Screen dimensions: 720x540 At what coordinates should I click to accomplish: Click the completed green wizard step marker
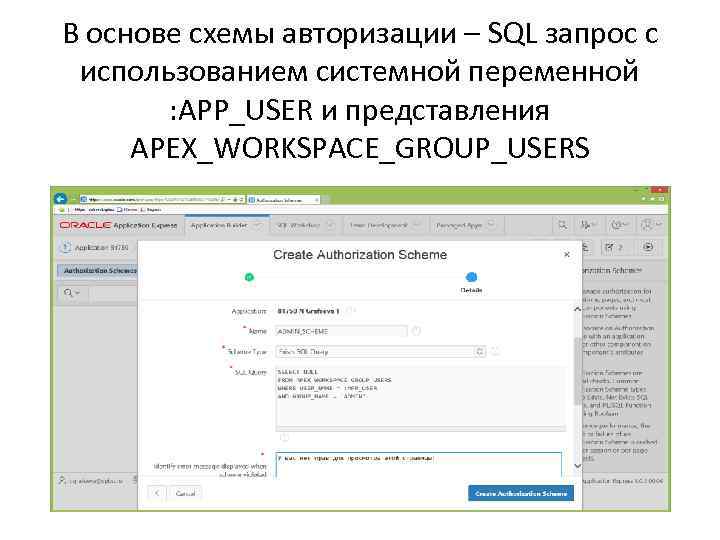pos(249,277)
